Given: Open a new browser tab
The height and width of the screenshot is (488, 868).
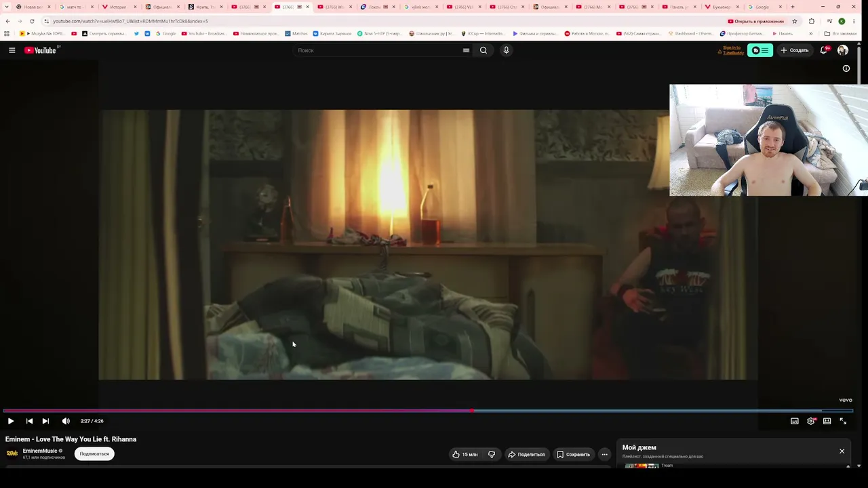Looking at the screenshot, I should tap(793, 7).
